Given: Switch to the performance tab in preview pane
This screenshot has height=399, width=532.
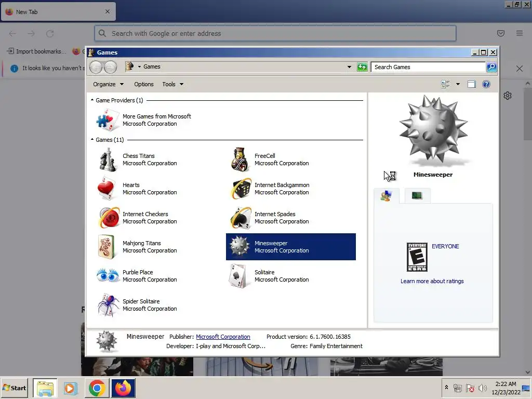Looking at the screenshot, I should pyautogui.click(x=417, y=196).
